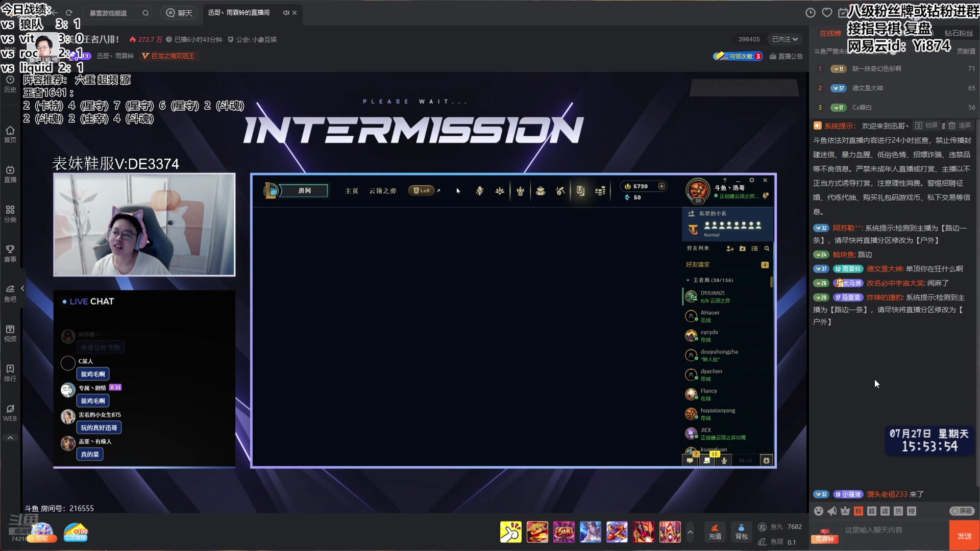Open viewing history clock icon top right
Screen dimensions: 980x551
click(810, 13)
